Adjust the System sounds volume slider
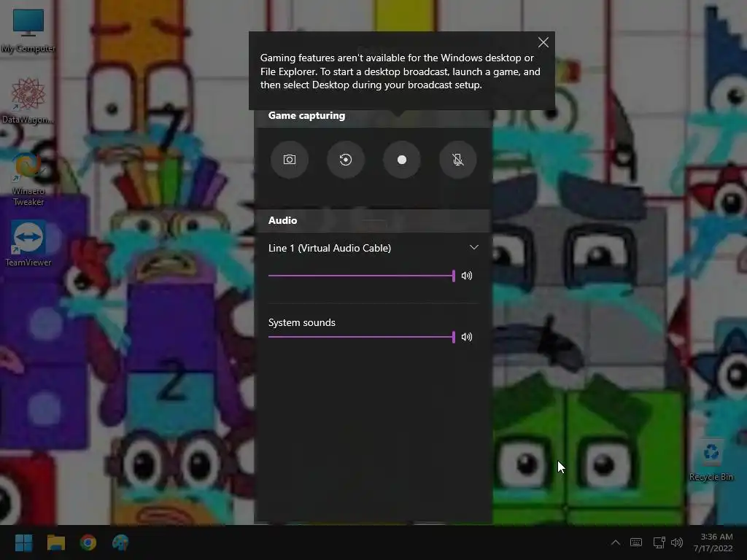Screen dimensions: 747x560 click(362, 337)
